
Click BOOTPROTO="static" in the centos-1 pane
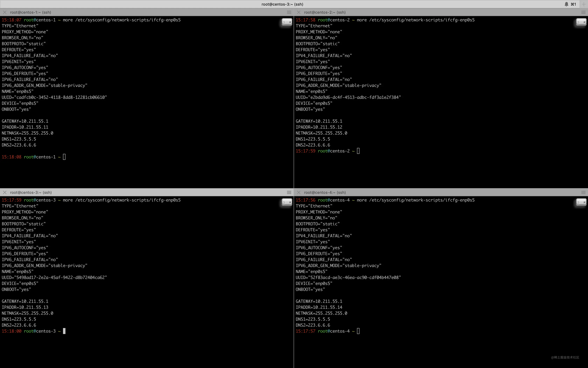24,44
